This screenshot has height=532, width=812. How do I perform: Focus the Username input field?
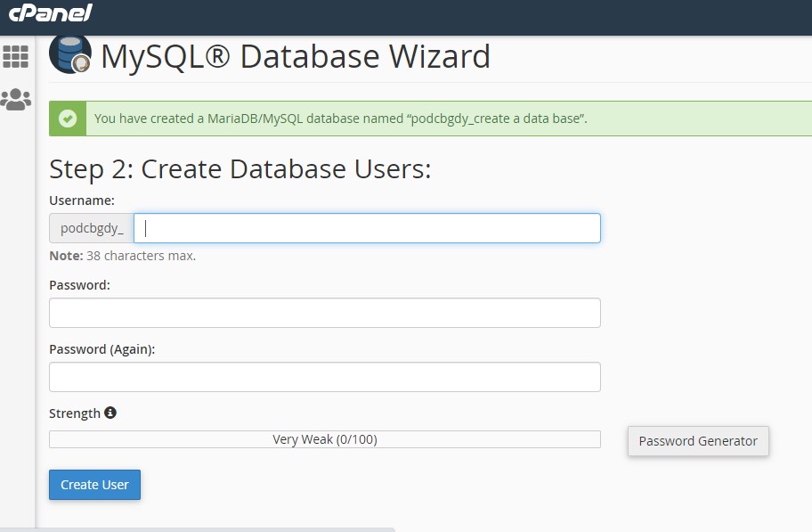coord(367,228)
